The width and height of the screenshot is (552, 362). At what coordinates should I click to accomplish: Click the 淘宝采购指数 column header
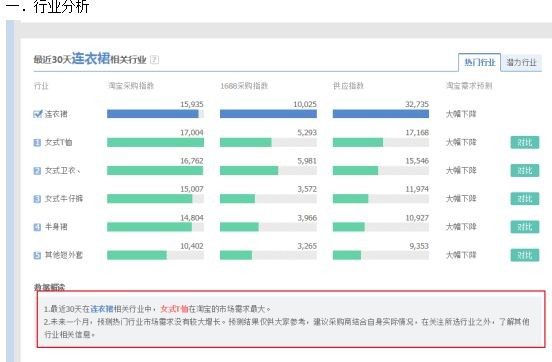pos(131,86)
